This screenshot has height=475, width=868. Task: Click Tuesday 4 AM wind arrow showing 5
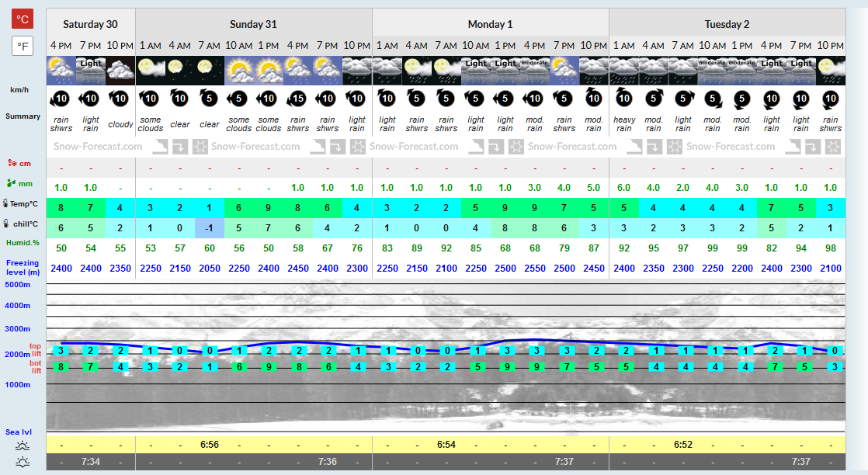653,99
